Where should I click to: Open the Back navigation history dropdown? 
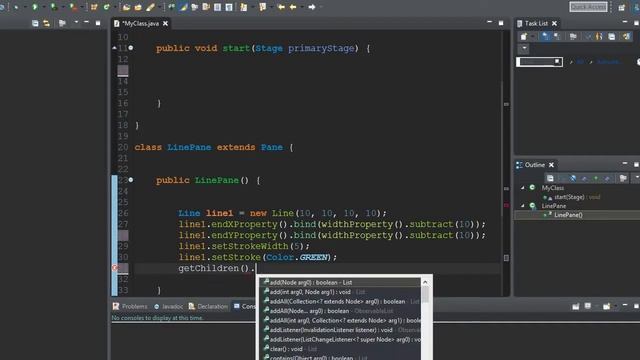[x=302, y=7]
